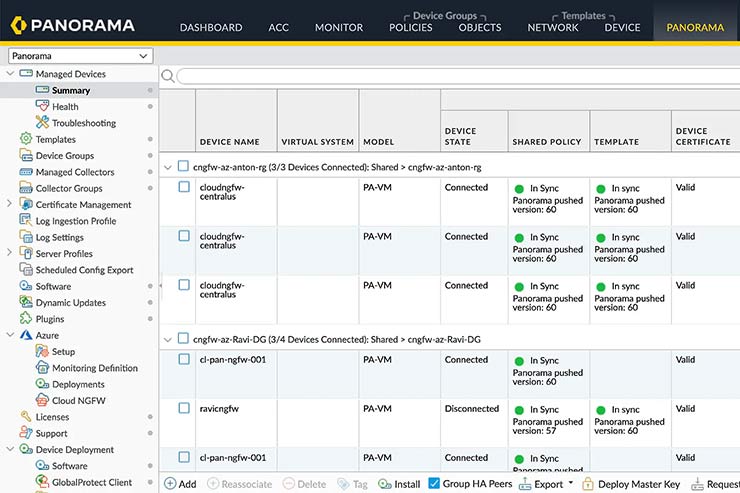
Task: Collapse the cngfw-az-Ravi-DG device group
Action: [x=168, y=339]
